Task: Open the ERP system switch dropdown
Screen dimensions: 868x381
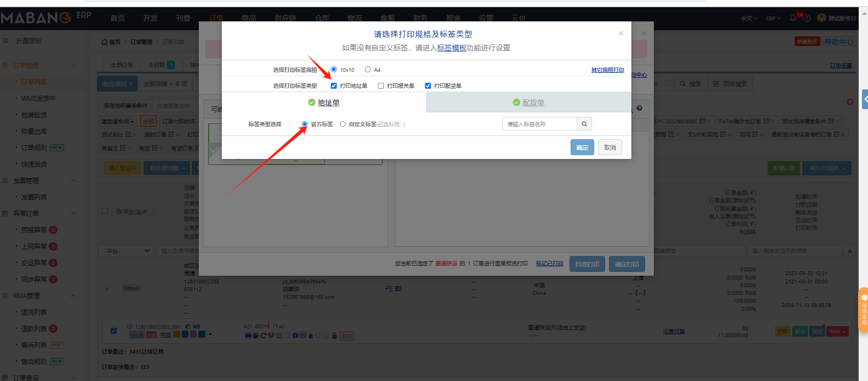Action: coord(773,18)
